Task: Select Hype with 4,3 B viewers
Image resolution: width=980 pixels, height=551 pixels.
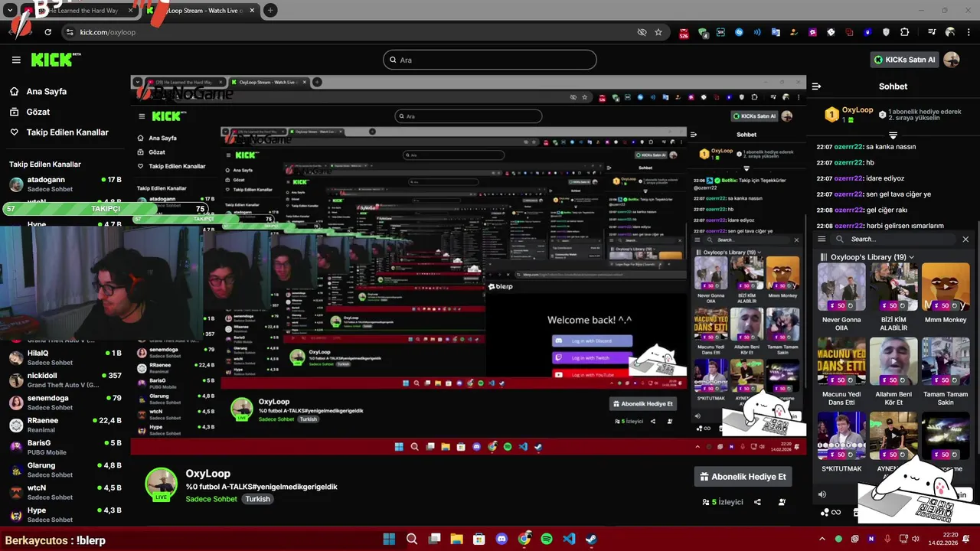Action: pos(65,514)
